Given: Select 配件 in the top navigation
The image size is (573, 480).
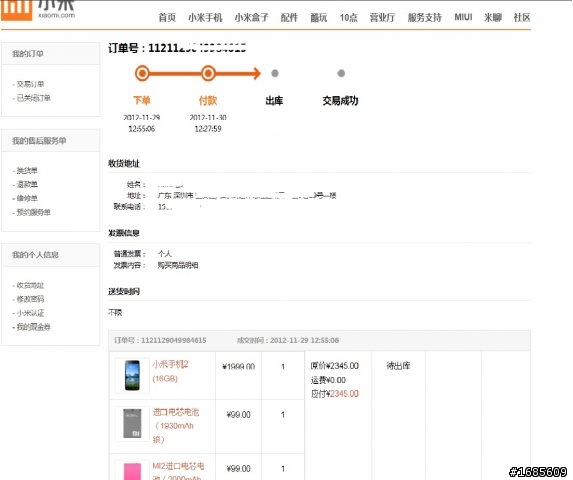Looking at the screenshot, I should pyautogui.click(x=289, y=17).
